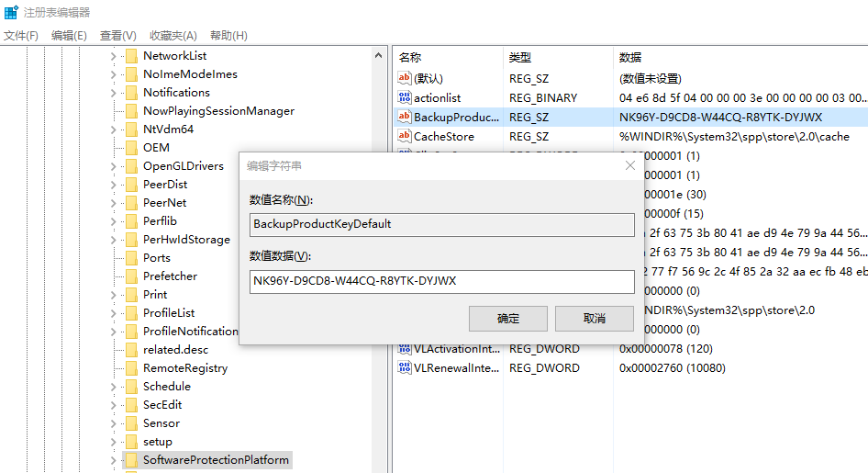Click the OpenGLDrivers folder icon
Viewport: 868px width, 473px height.
131,166
